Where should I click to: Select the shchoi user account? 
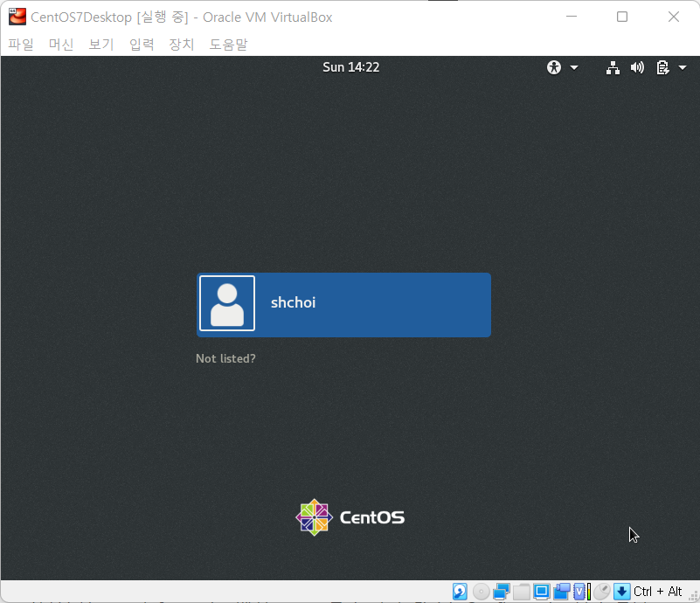click(343, 305)
